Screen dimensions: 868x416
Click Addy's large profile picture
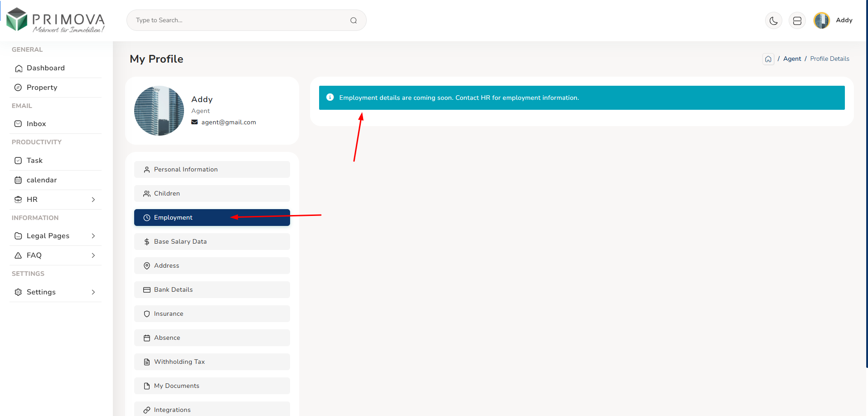point(159,111)
